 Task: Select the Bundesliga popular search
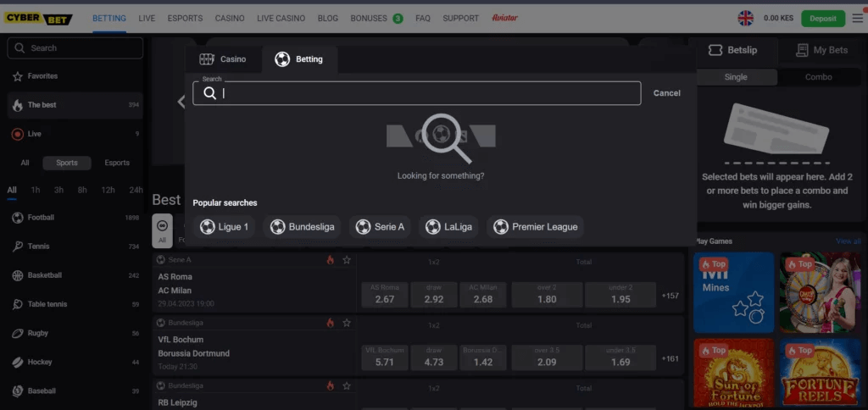coord(302,227)
